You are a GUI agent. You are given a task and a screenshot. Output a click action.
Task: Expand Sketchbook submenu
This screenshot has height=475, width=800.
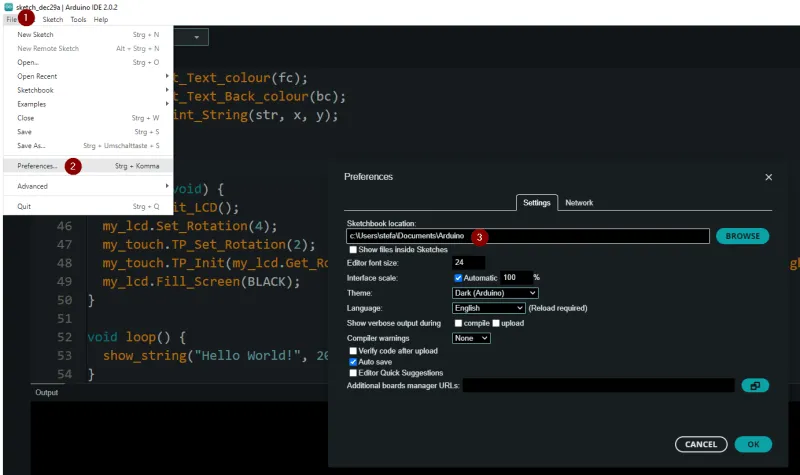point(88,90)
